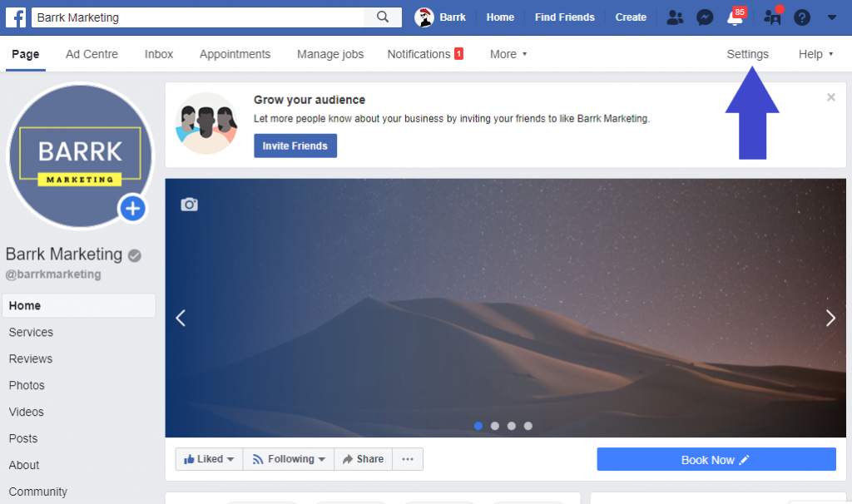This screenshot has width=852, height=504.
Task: Open notifications bell with 85 badge
Action: click(735, 17)
